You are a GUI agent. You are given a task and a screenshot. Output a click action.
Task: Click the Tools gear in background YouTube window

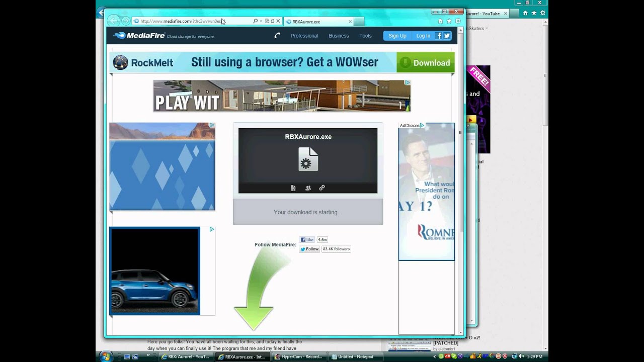click(543, 13)
